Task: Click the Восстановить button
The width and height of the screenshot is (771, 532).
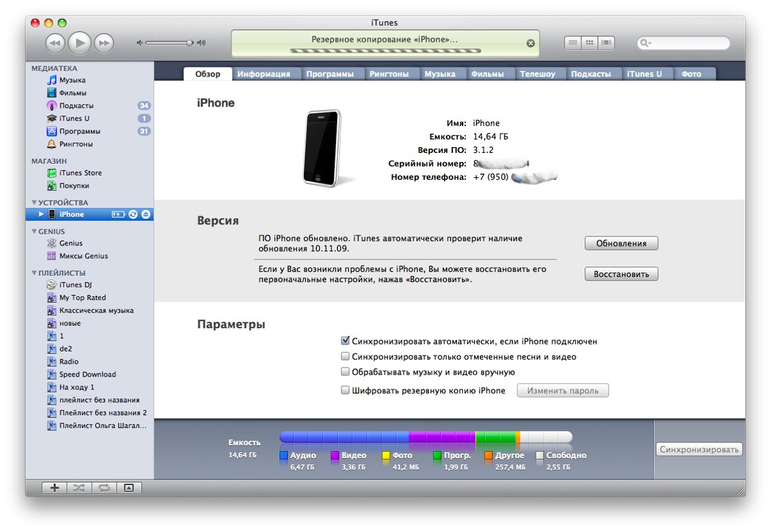Action: point(621,274)
